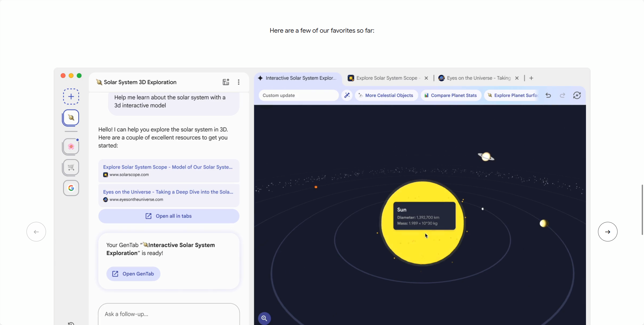Screen dimensions: 644x325
Task: Click 'Here are a few of our favorites' heading
Action: [322, 31]
